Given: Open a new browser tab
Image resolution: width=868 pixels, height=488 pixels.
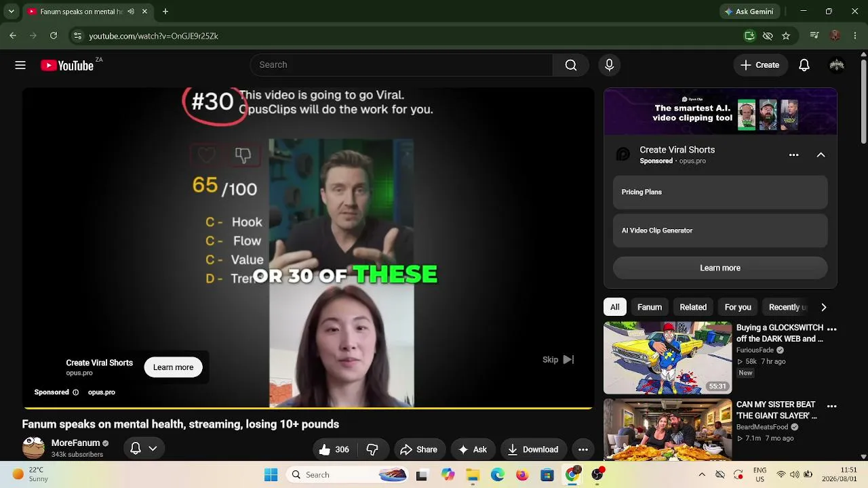Looking at the screenshot, I should [165, 12].
